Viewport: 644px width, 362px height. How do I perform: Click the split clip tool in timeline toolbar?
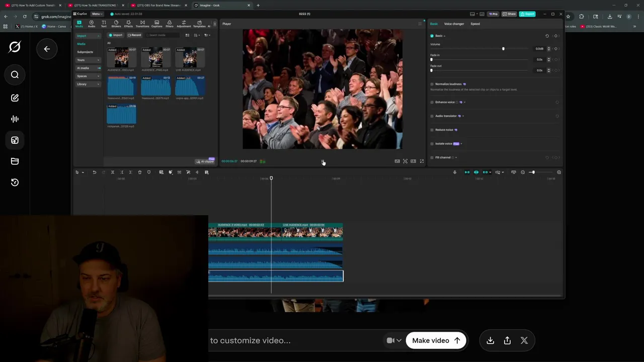113,172
